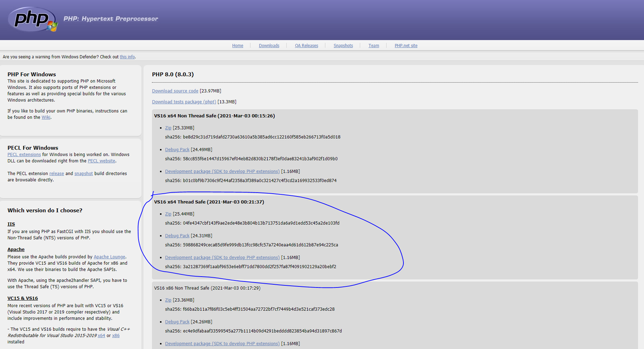Download Zip for x64 Non Thread Safe
Viewport: 644px width, 349px height.
click(168, 128)
